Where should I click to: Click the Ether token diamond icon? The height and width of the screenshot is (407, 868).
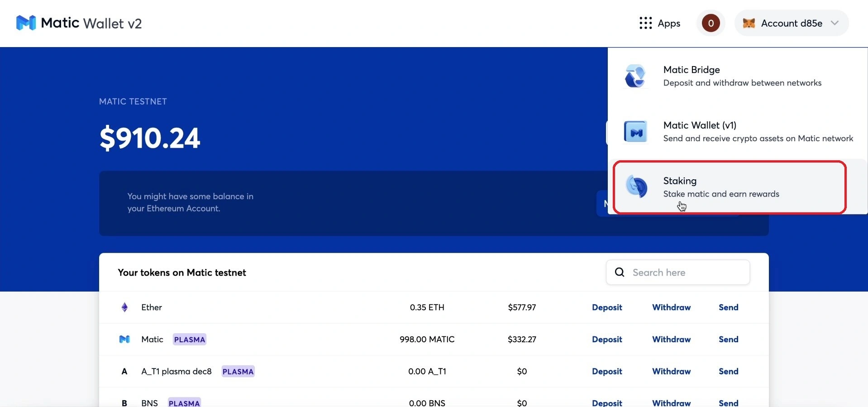pyautogui.click(x=124, y=307)
